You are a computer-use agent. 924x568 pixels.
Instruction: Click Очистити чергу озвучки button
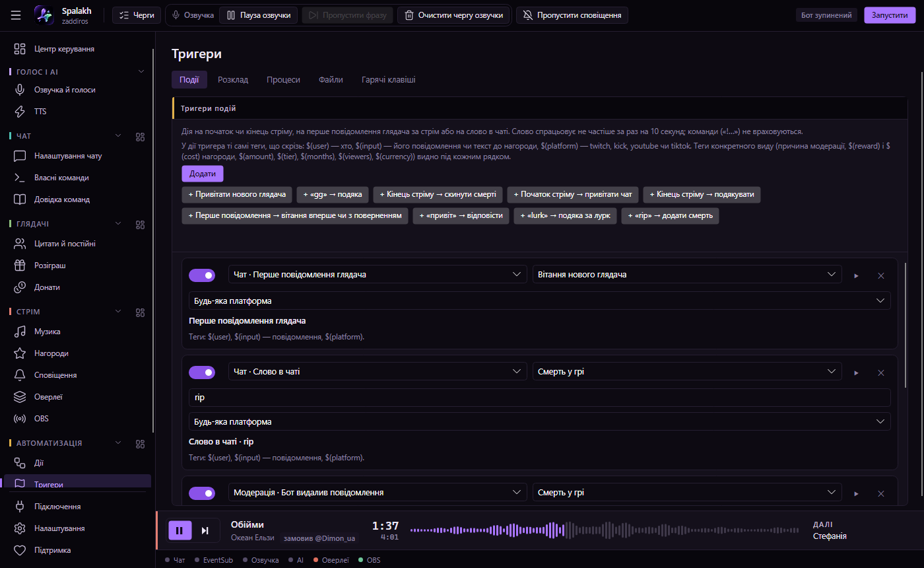453,15
